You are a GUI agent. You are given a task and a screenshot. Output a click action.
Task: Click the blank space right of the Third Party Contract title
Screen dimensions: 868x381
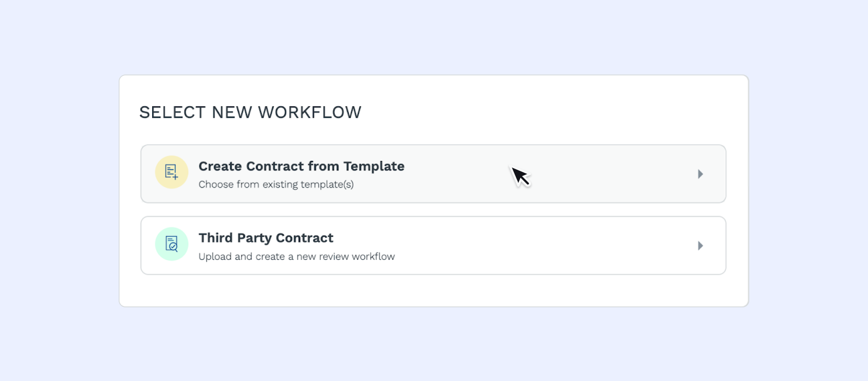509,238
